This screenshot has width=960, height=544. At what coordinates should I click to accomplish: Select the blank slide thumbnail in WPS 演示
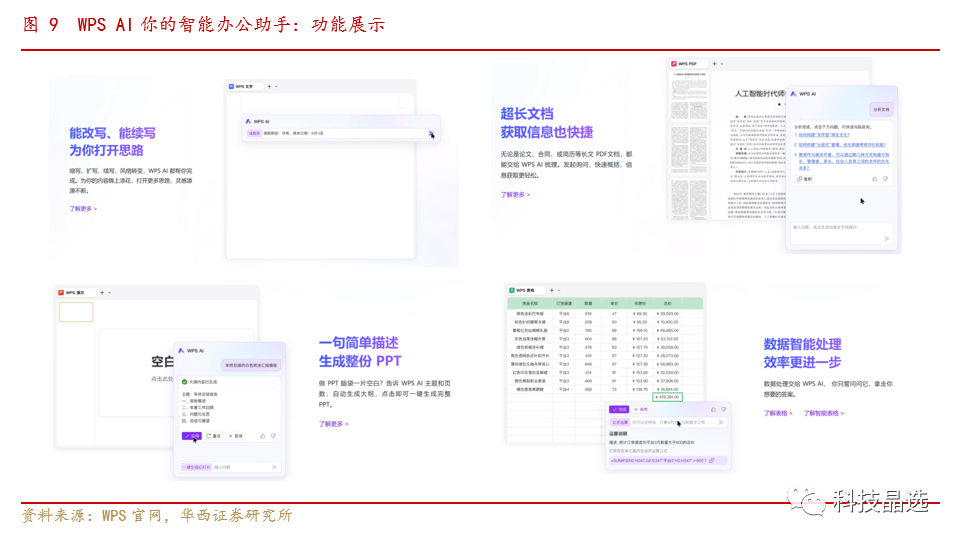(76, 312)
